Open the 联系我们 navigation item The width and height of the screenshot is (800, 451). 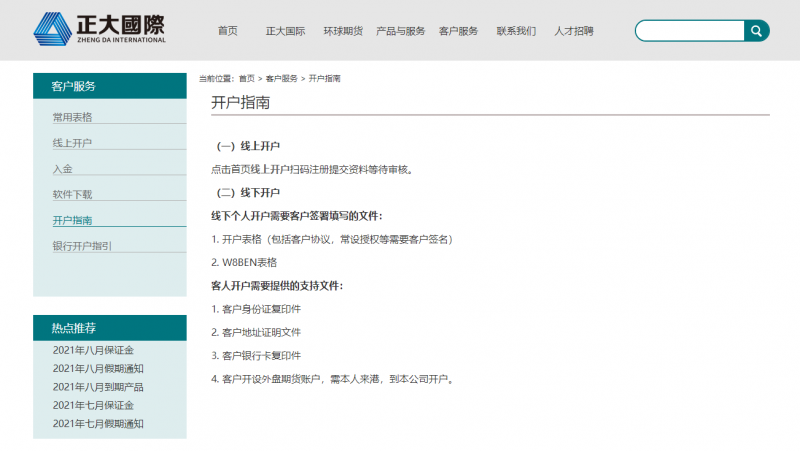coord(516,31)
